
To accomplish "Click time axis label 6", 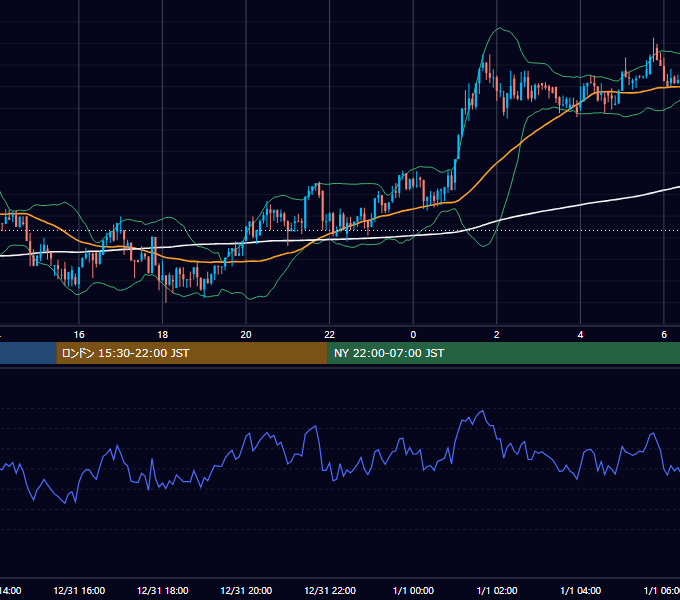I will (x=664, y=335).
